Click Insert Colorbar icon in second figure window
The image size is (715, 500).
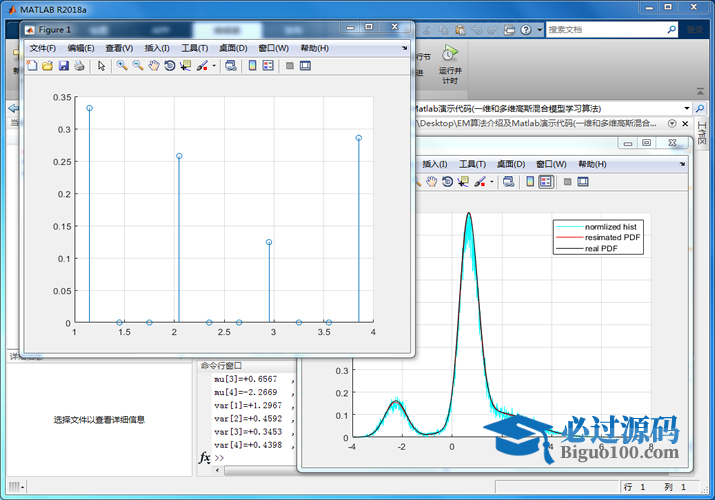click(530, 182)
